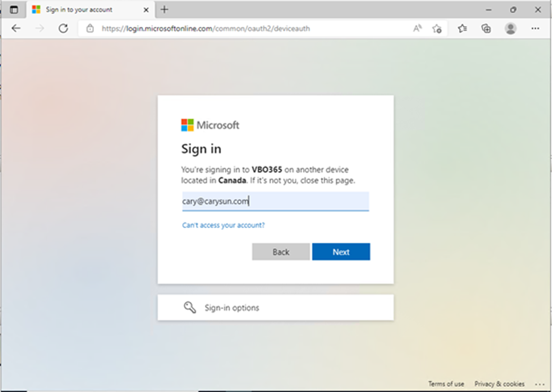Click the Microsoft logo
This screenshot has width=552, height=392.
click(210, 125)
